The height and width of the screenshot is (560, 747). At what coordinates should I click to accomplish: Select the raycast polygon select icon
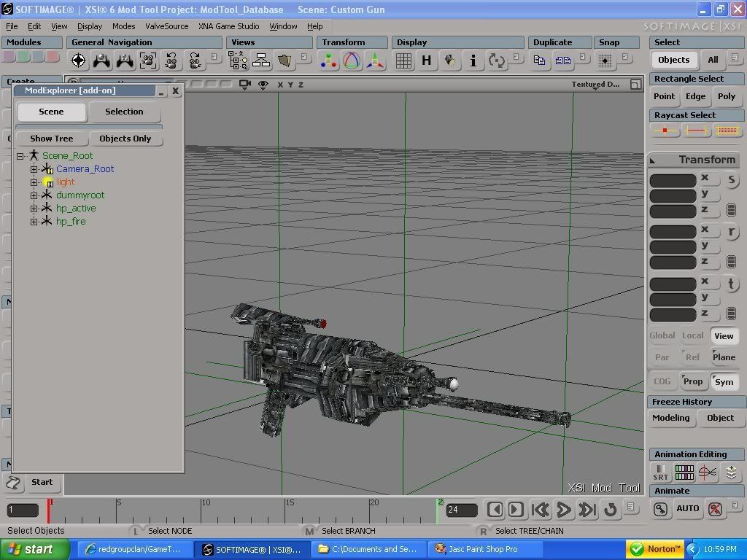click(x=727, y=130)
